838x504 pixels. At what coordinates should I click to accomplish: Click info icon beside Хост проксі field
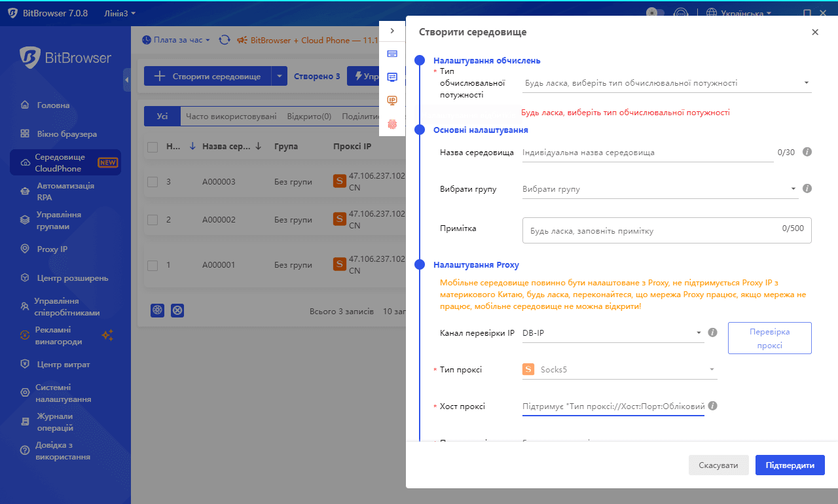[x=713, y=406]
